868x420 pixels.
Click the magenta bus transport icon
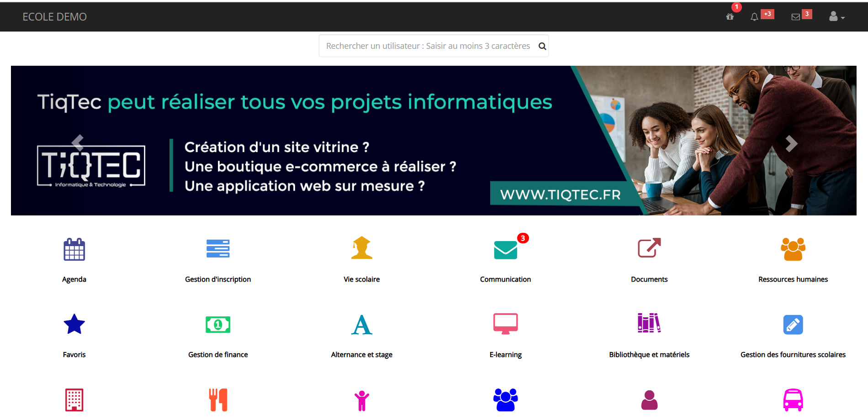pos(793,400)
